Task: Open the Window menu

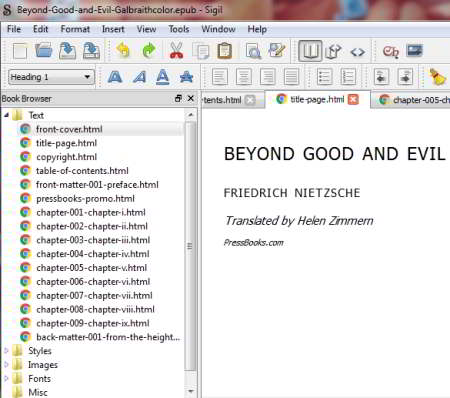Action: coord(219,29)
